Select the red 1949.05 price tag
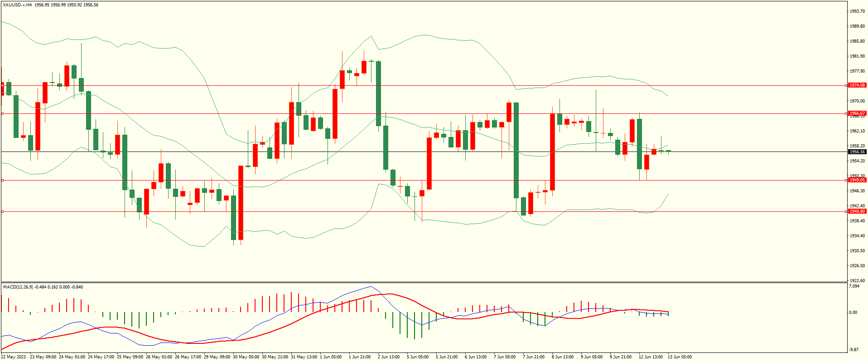This screenshot has height=362, width=868. point(857,180)
